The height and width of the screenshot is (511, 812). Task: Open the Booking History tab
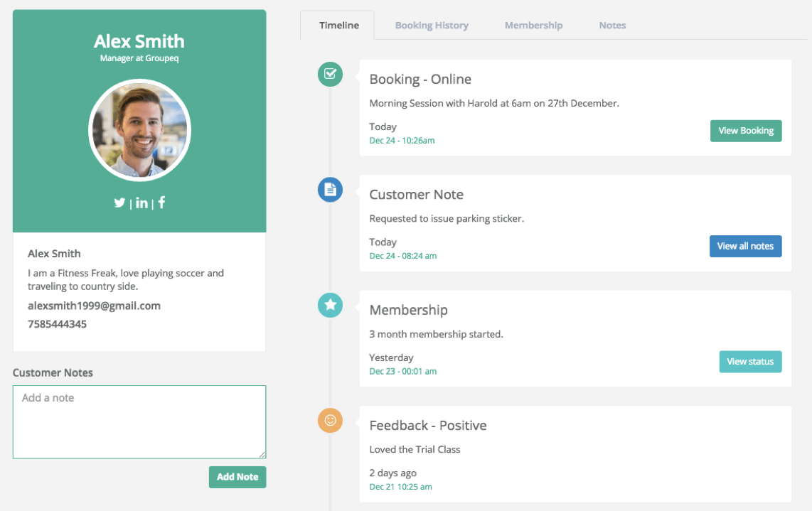[x=432, y=26]
